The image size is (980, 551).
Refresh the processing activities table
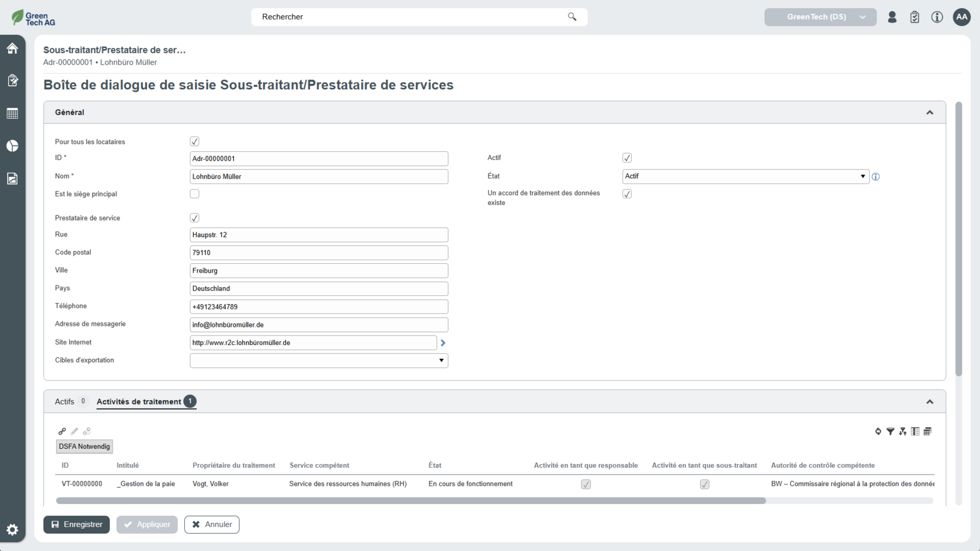point(878,431)
